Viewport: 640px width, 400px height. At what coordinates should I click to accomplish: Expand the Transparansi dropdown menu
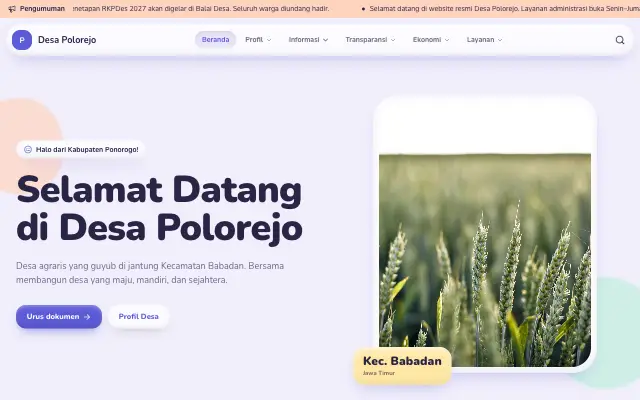[x=370, y=40]
